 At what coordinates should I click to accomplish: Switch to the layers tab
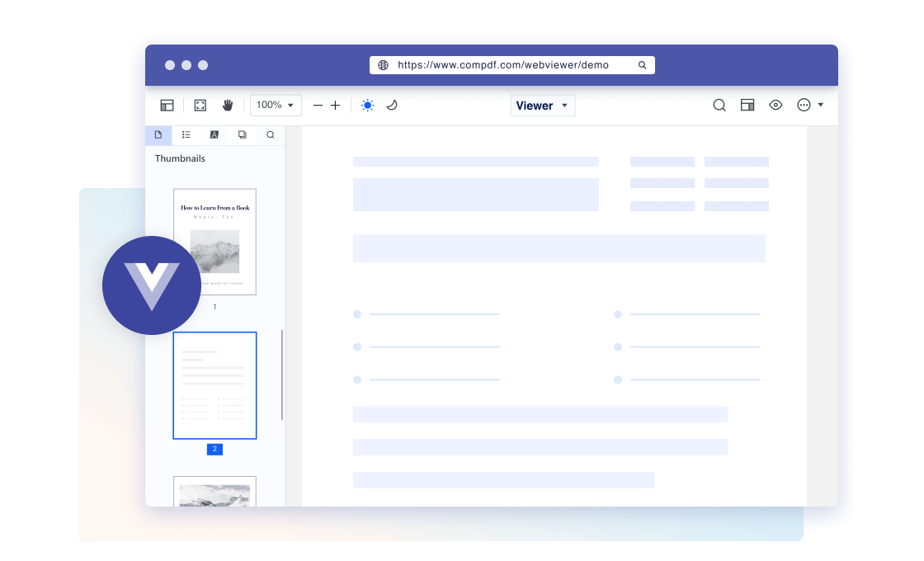[243, 135]
